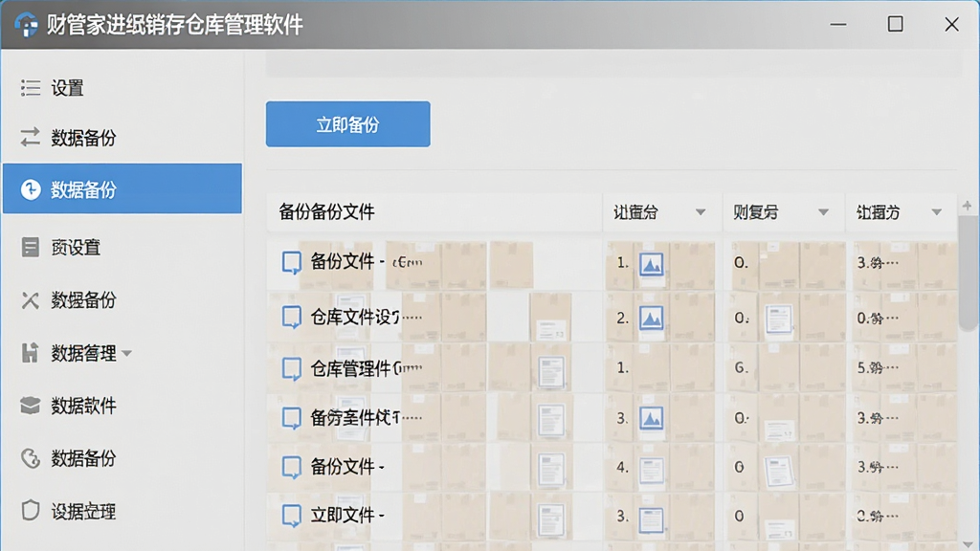This screenshot has height=551, width=980.
Task: Click document icon after 仓库管理件 name
Action: pos(551,372)
